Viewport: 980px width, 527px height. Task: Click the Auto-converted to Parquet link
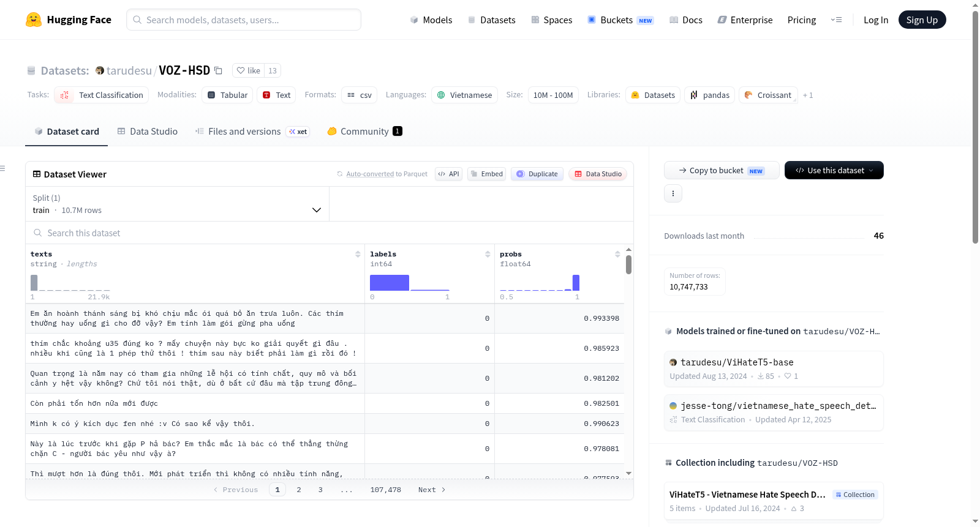(371, 174)
